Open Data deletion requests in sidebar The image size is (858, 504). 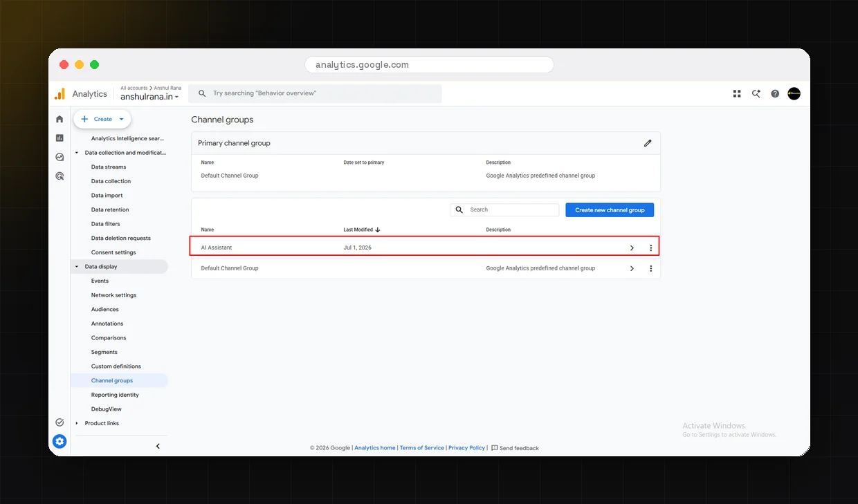(x=121, y=239)
